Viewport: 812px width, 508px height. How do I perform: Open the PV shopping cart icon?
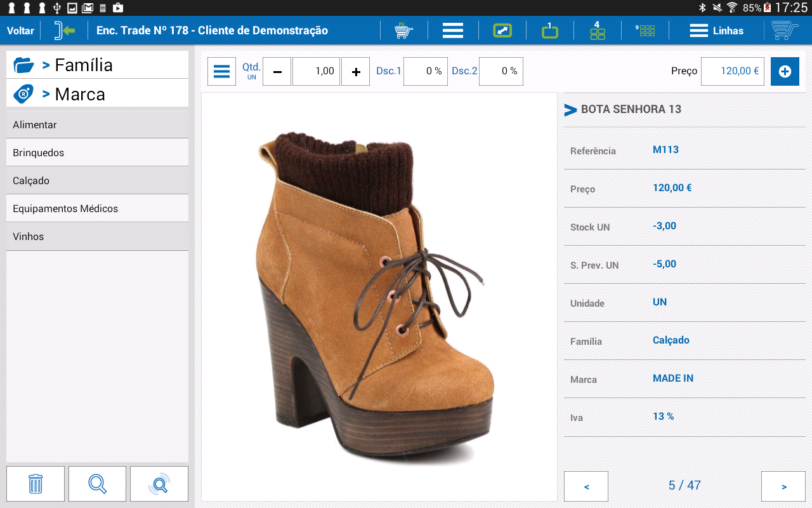pos(403,30)
